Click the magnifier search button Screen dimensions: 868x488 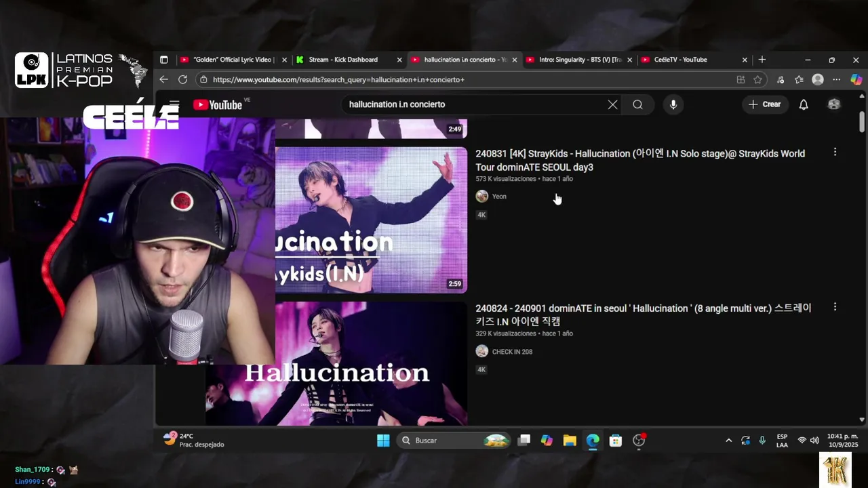tap(637, 104)
